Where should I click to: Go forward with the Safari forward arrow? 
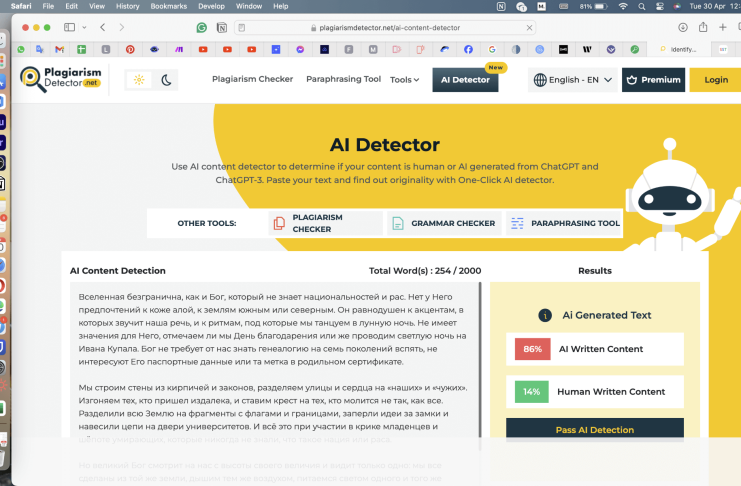point(122,27)
